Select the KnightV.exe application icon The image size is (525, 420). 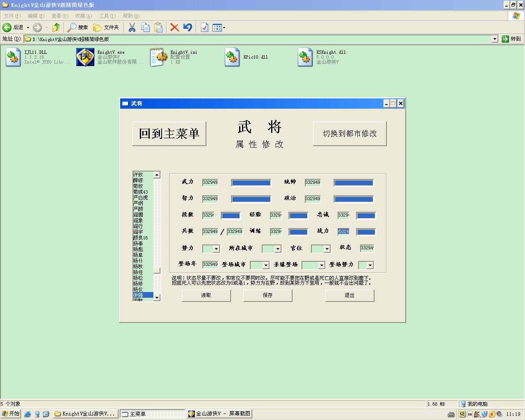(x=85, y=57)
